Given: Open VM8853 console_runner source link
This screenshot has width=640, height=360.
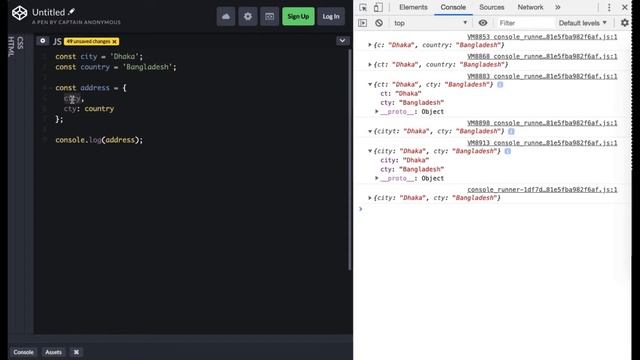Looking at the screenshot, I should (x=542, y=37).
